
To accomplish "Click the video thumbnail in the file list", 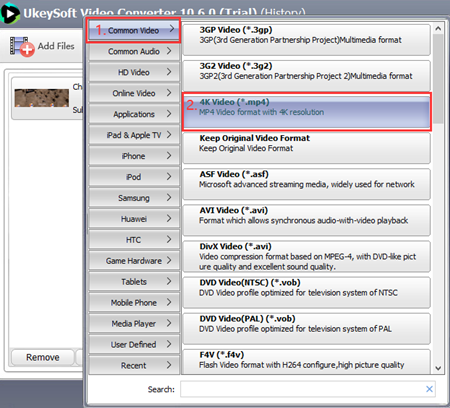I will (42, 98).
